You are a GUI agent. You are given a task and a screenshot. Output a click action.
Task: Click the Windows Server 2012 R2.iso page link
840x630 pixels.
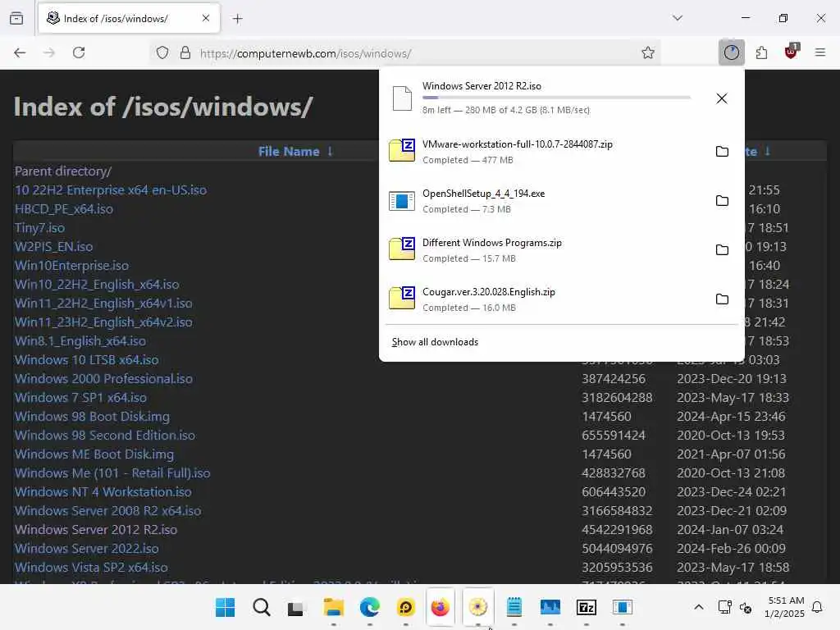coord(96,529)
